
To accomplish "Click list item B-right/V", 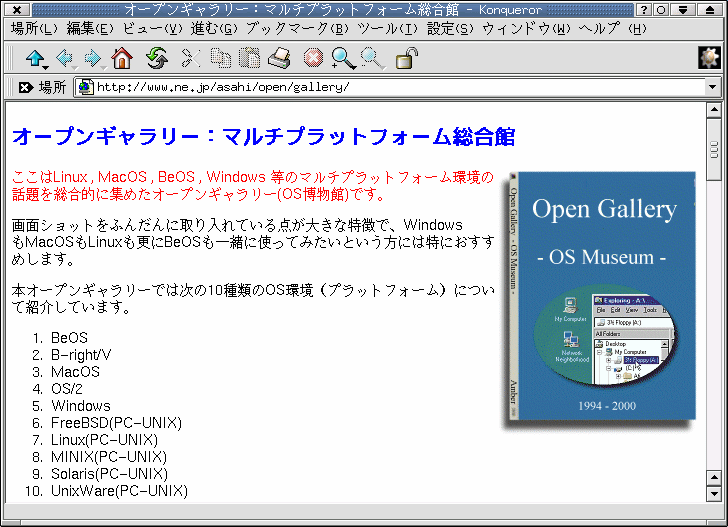I will pyautogui.click(x=81, y=355).
